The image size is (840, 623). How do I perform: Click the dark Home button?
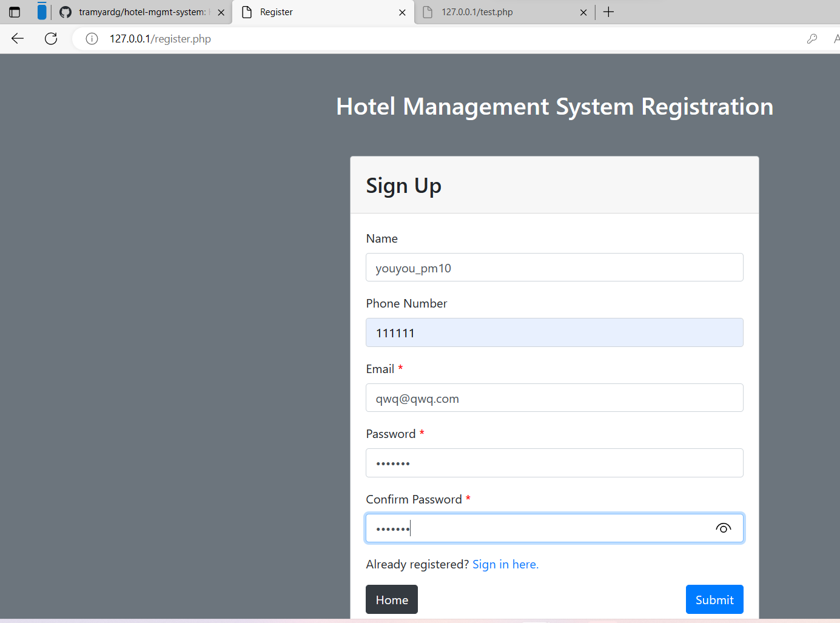tap(391, 600)
